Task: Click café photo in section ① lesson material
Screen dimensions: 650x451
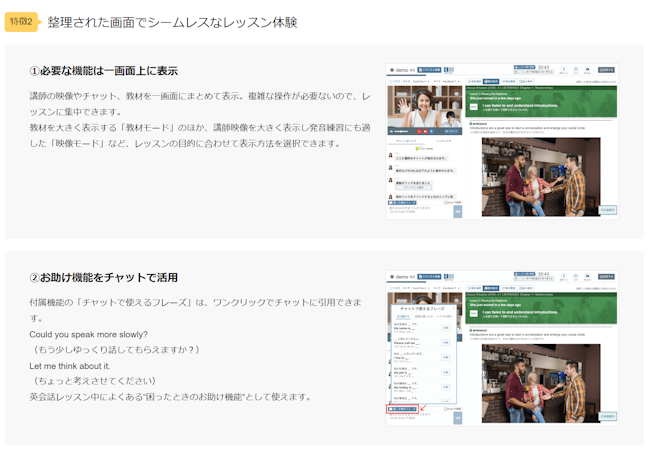Action: point(541,177)
